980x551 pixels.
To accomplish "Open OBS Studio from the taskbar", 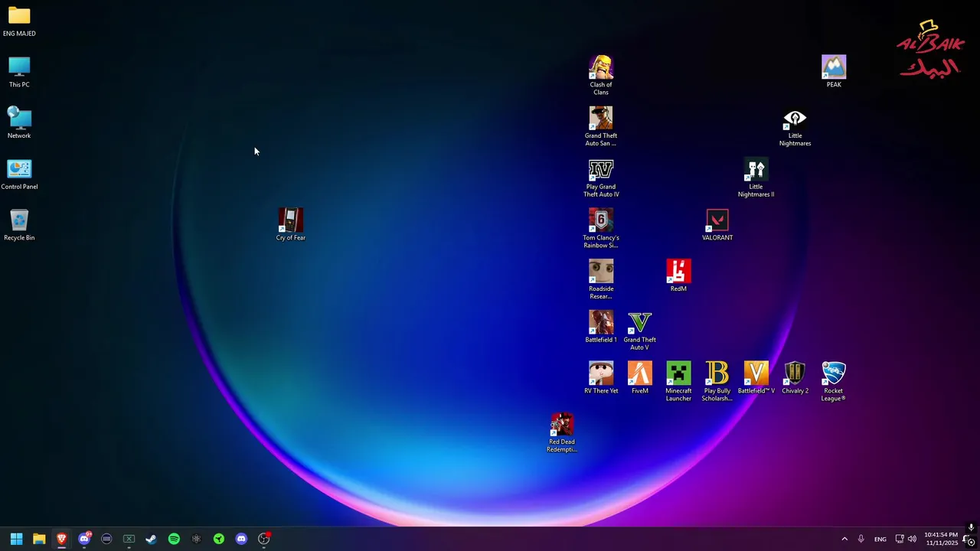I will click(264, 539).
